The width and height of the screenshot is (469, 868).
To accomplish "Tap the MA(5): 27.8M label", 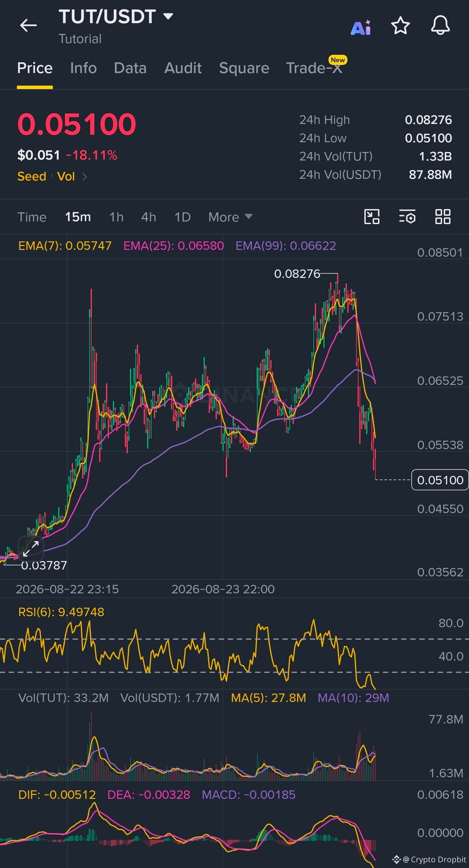I will point(268,697).
